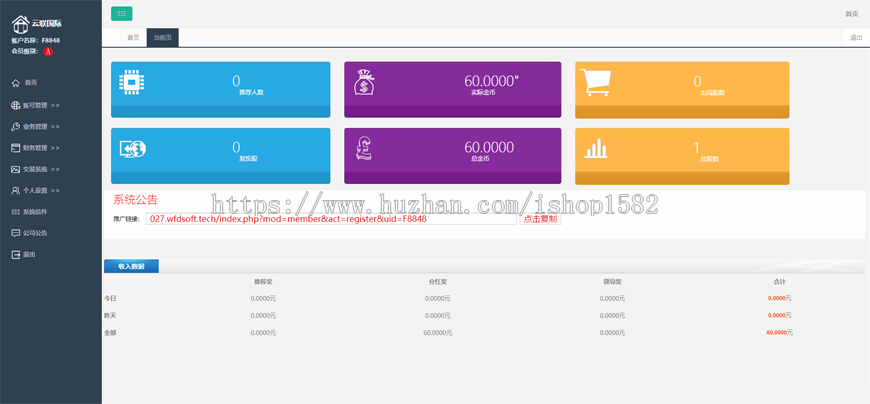Viewport: 870px width, 404px height.
Task: Click the 推广链接 URL input field
Action: [331, 219]
